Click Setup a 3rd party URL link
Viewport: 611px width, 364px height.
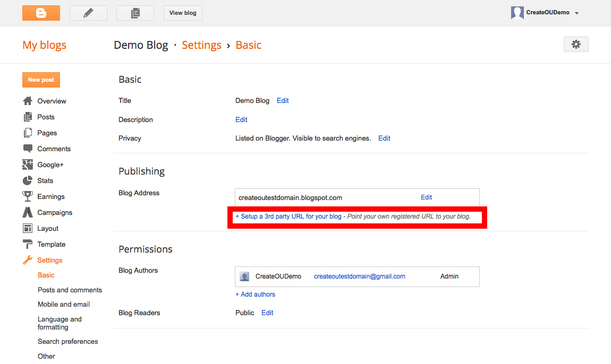(x=288, y=216)
